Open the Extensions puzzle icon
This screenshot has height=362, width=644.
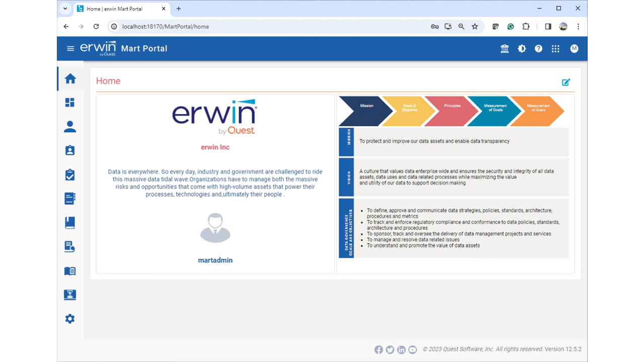pos(526,27)
